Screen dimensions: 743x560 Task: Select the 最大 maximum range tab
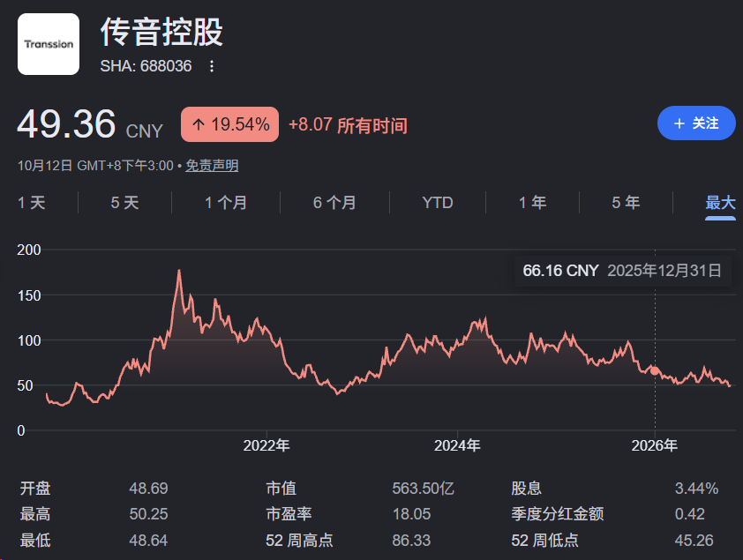720,203
